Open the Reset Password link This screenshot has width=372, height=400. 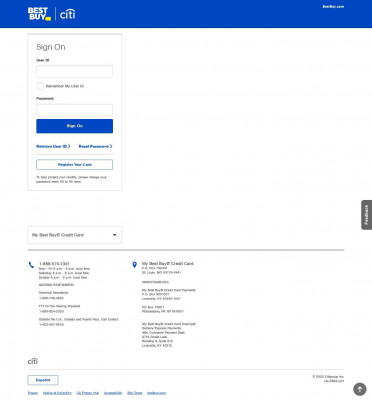click(95, 146)
